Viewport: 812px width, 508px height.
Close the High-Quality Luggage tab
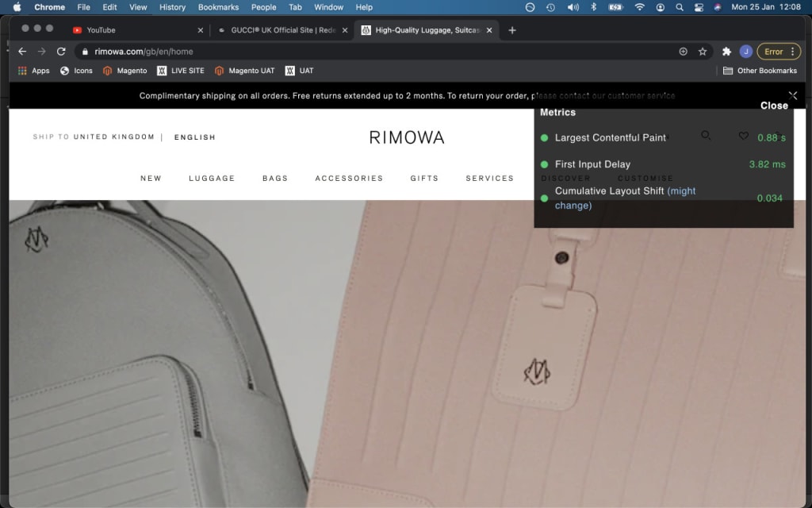[488, 30]
